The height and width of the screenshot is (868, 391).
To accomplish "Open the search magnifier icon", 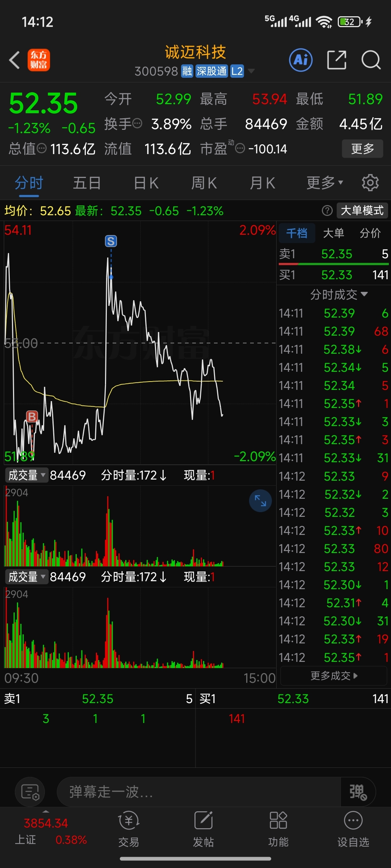I will [x=371, y=60].
